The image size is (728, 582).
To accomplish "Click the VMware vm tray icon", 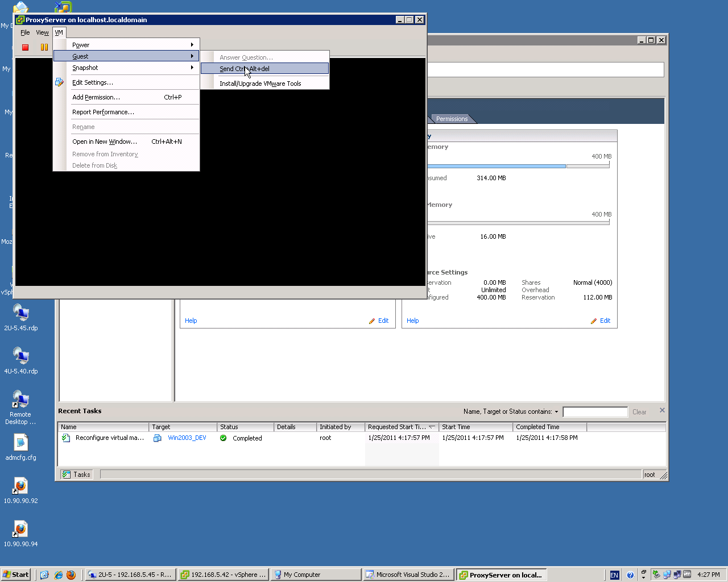I will [x=687, y=575].
